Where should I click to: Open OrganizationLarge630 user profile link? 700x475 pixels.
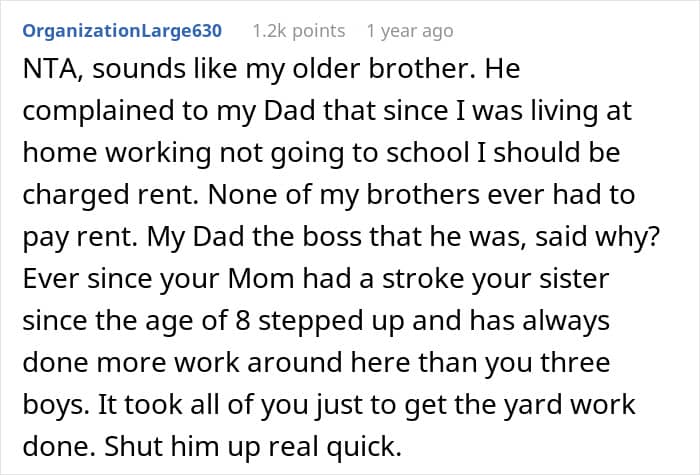coord(122,31)
